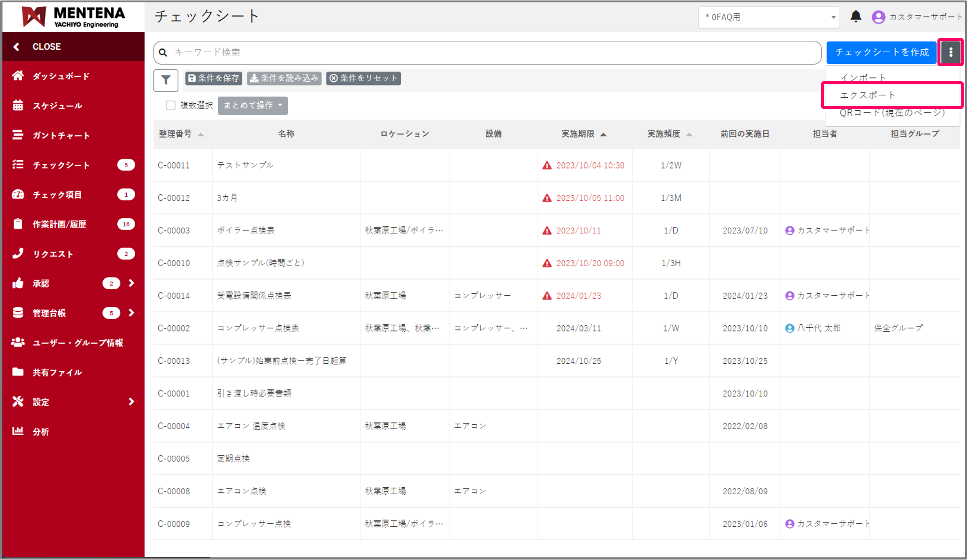967x560 pixels.
Task: Click チェックシートを作成 button
Action: tap(882, 52)
